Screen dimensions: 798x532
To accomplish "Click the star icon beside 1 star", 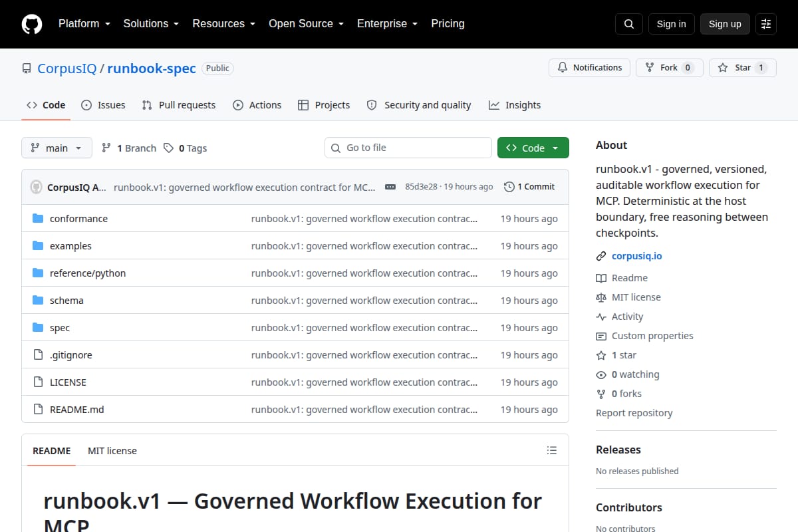I will pos(601,355).
